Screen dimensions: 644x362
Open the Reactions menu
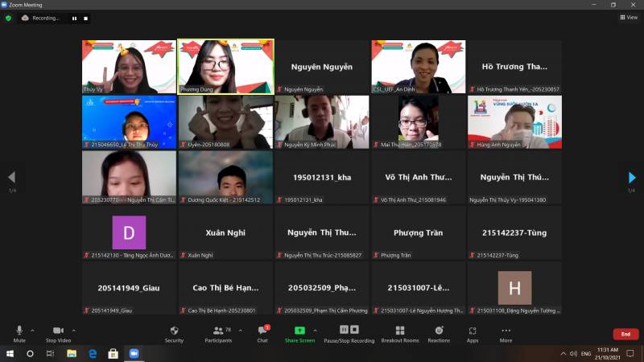(x=439, y=334)
